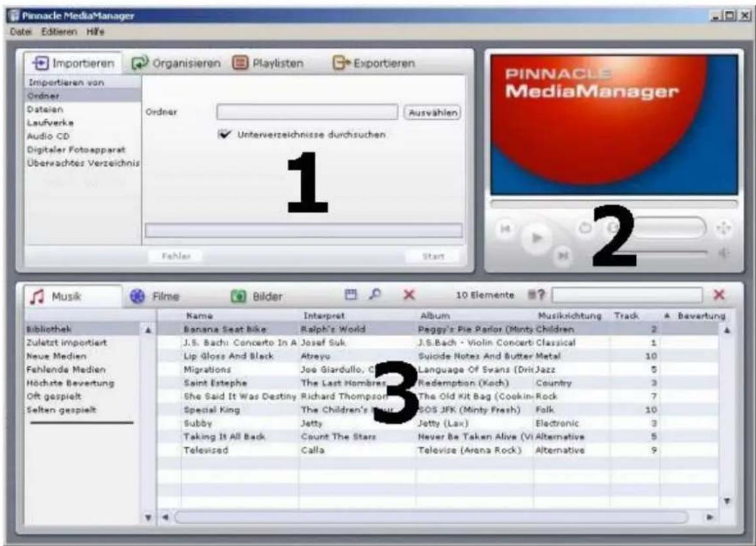Click the magnifier search icon
756x546 pixels.
[x=375, y=294]
